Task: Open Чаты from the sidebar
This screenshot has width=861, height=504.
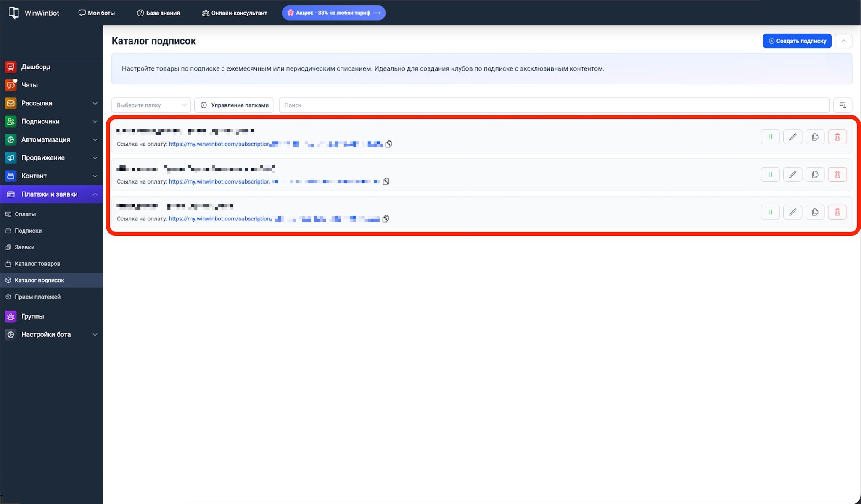Action: click(x=29, y=85)
